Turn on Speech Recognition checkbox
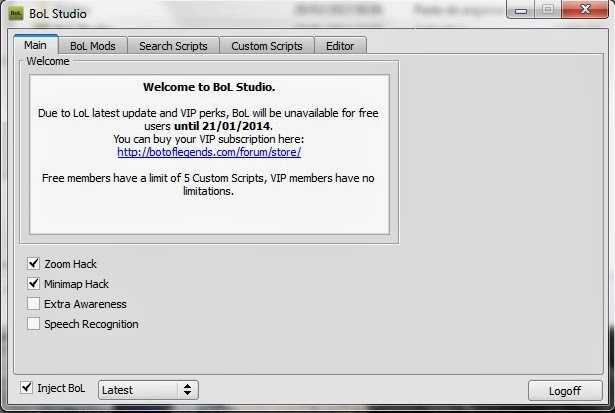The width and height of the screenshot is (615, 413). click(33, 324)
